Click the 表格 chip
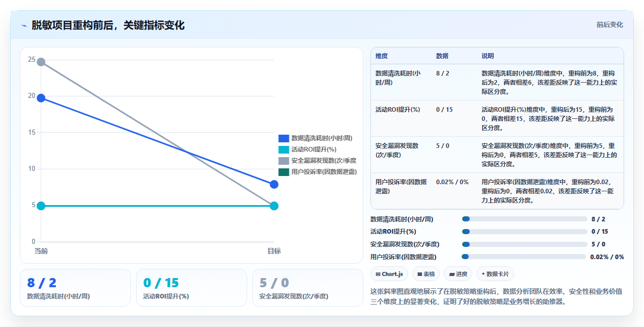The height and width of the screenshot is (327, 644). tap(426, 274)
